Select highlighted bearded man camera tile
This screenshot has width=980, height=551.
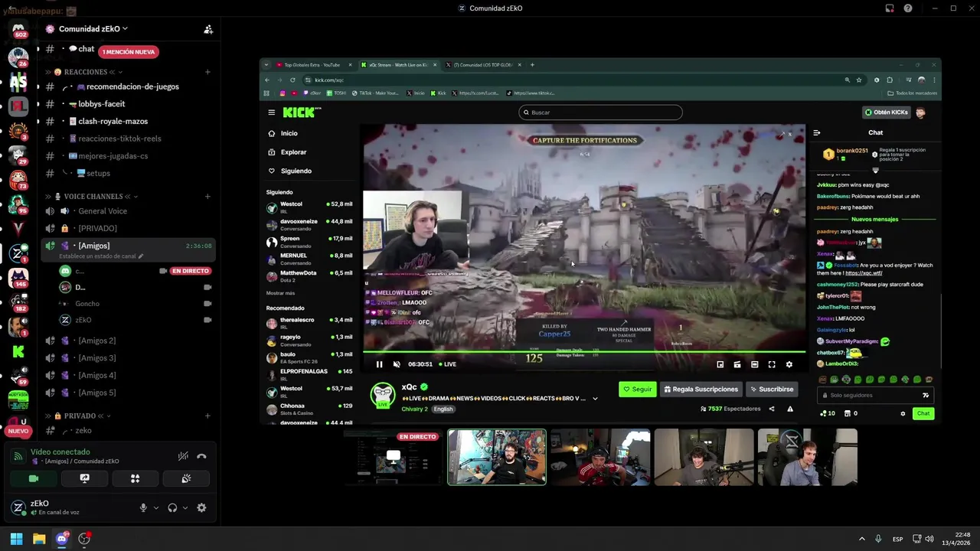(497, 458)
